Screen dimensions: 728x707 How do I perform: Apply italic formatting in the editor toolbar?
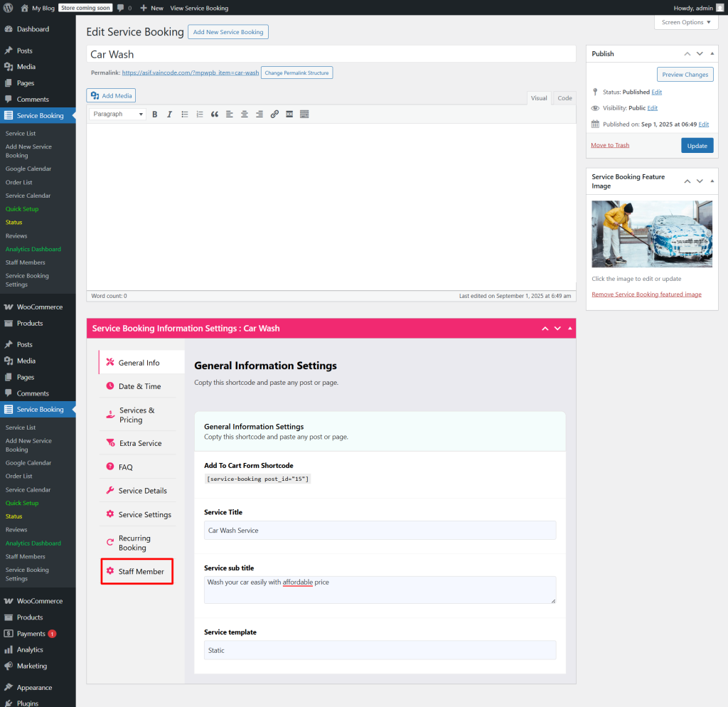(170, 115)
